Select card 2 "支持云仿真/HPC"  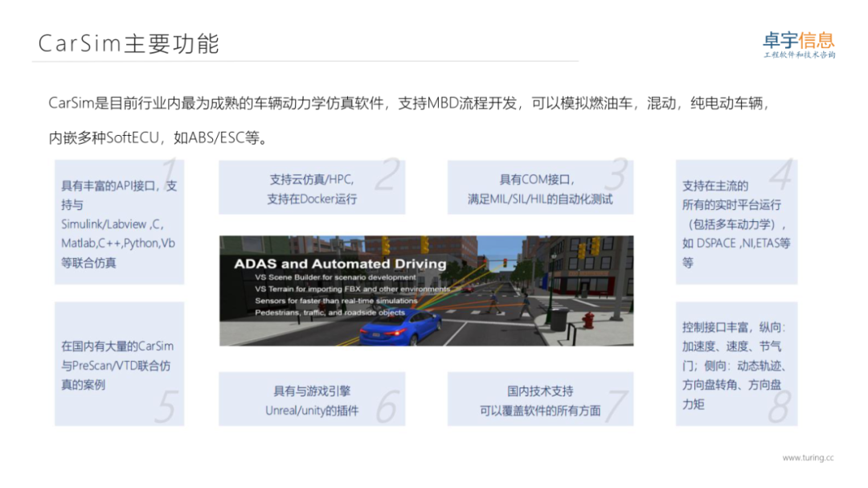pos(312,187)
